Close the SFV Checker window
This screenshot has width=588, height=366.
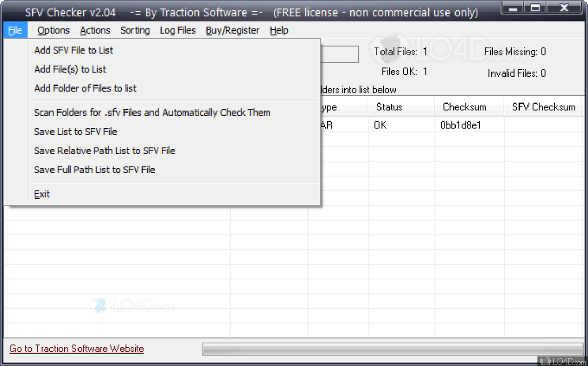tap(564, 8)
